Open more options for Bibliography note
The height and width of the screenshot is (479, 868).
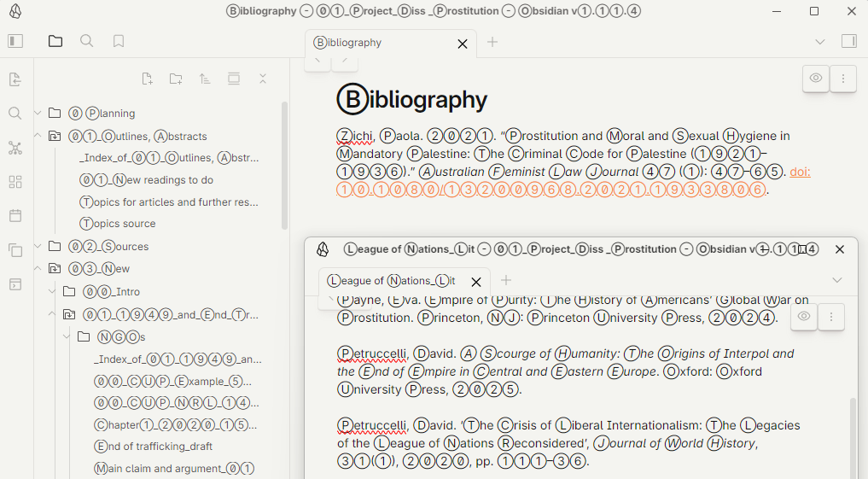(843, 79)
